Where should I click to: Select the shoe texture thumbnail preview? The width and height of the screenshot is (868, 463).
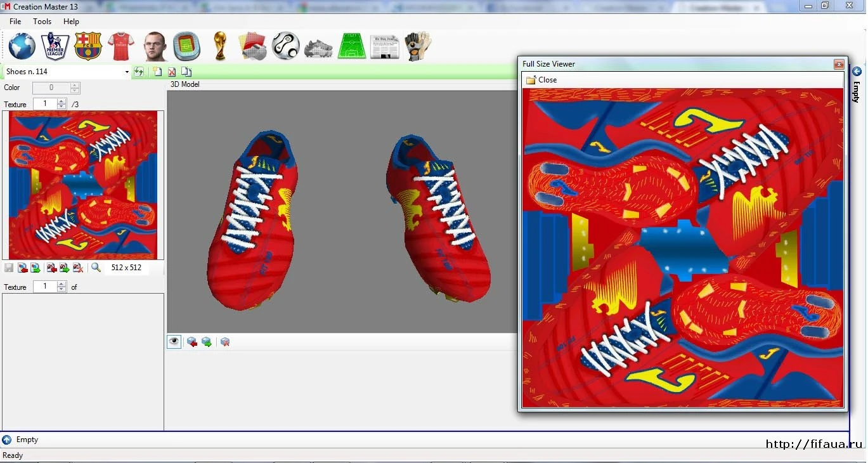click(x=83, y=185)
